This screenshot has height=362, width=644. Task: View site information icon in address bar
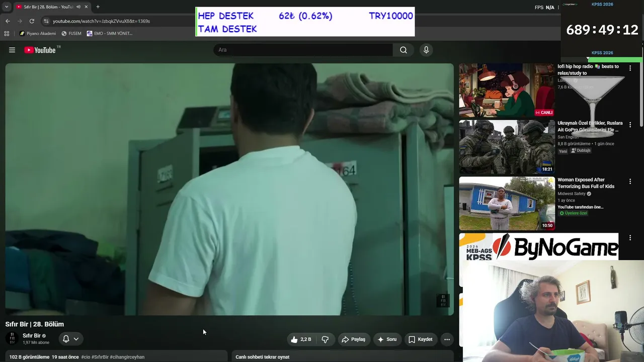coord(46,21)
